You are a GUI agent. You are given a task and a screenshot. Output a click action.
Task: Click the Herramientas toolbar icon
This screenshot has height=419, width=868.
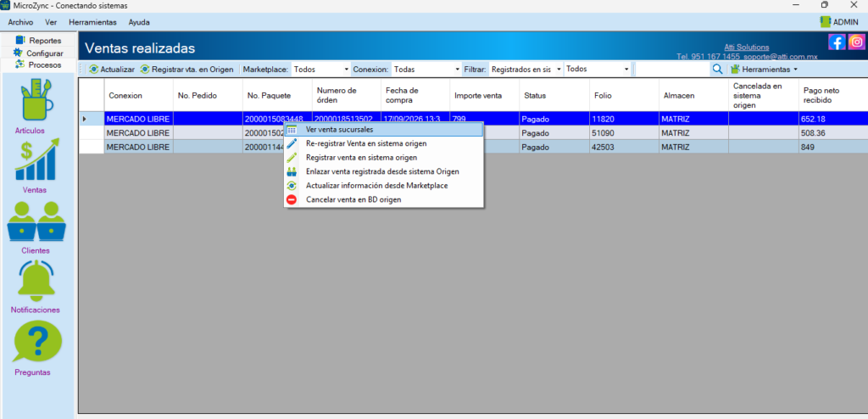click(x=735, y=70)
